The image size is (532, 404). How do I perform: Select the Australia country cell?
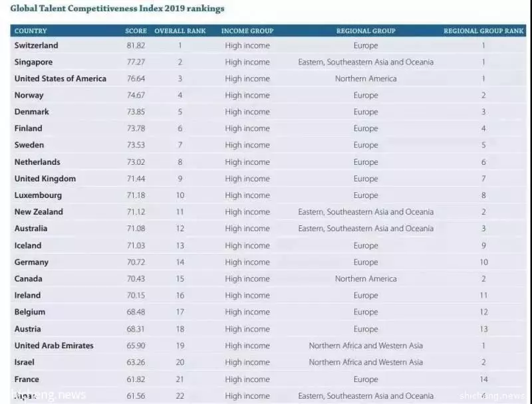pyautogui.click(x=31, y=229)
